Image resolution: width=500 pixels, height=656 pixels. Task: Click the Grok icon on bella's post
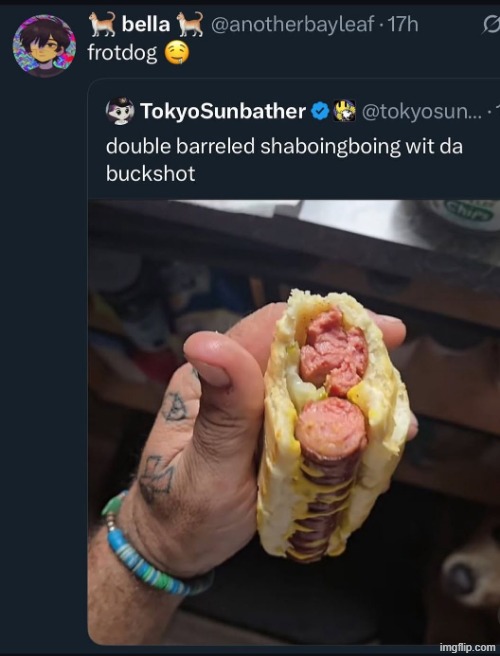[x=491, y=26]
